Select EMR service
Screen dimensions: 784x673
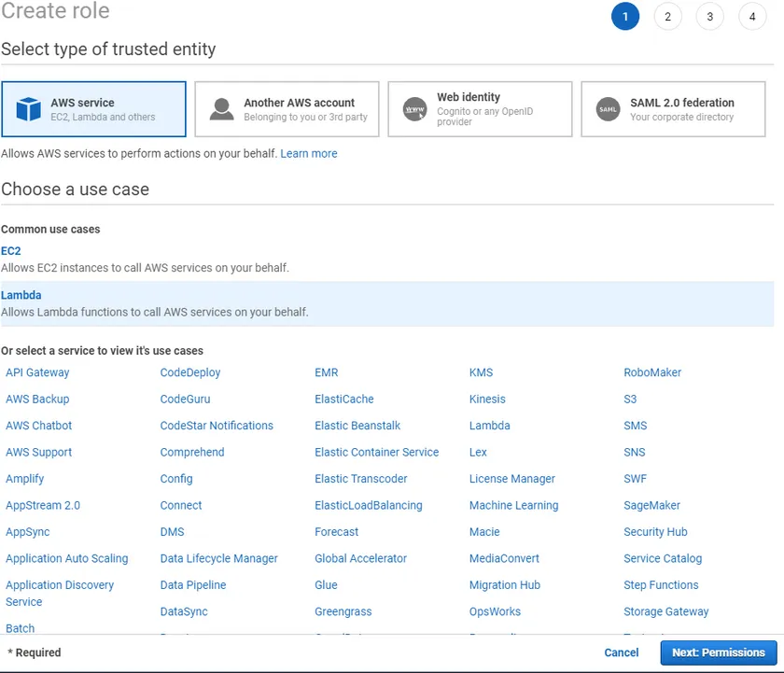point(326,372)
